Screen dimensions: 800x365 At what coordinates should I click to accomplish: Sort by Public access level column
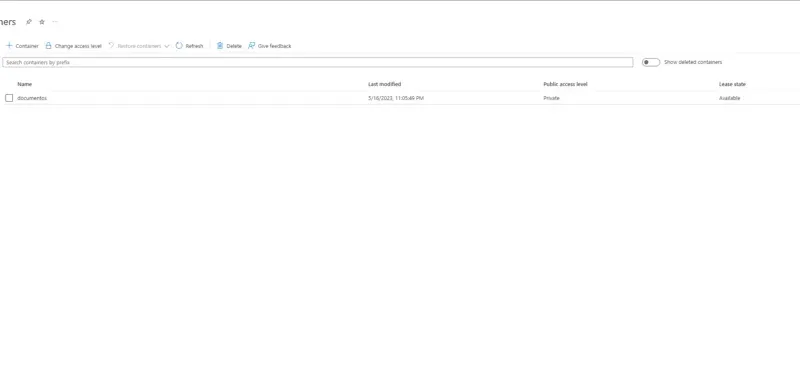coord(565,84)
